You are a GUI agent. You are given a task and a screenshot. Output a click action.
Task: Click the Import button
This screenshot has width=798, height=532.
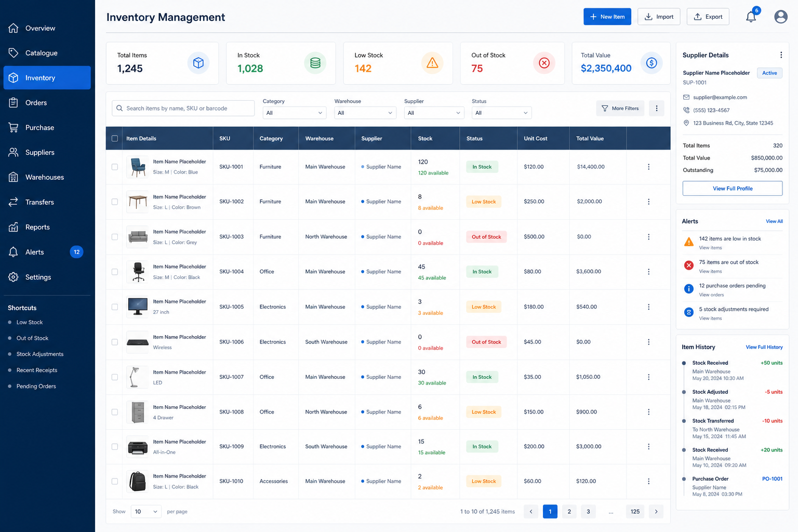coord(659,17)
